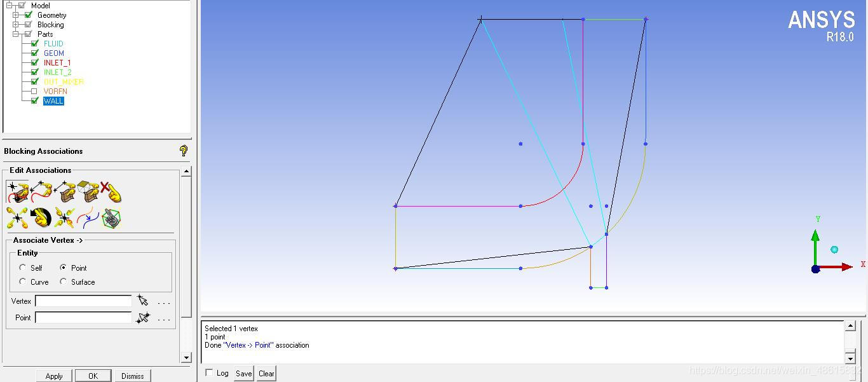
Task: Select the Curve entity radio button
Action: click(x=23, y=282)
